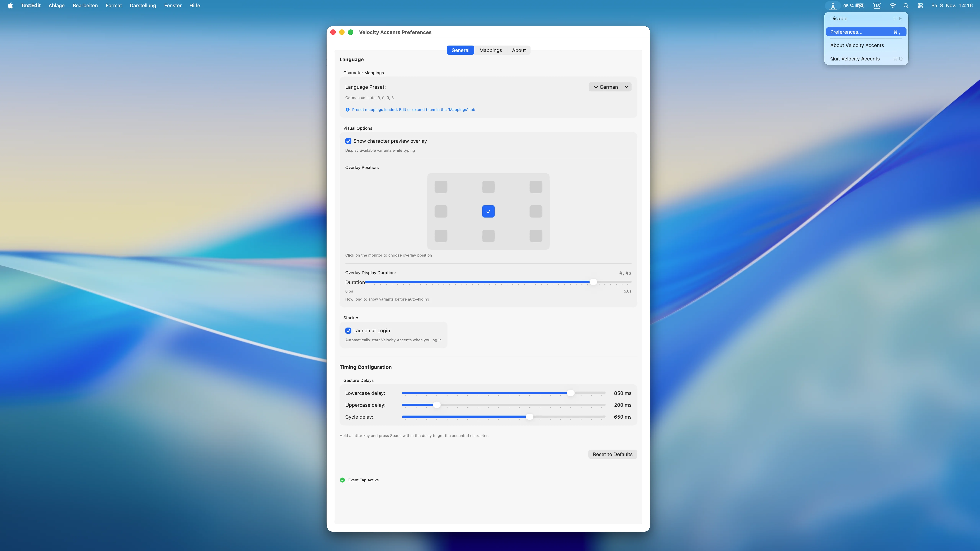The image size is (980, 551).
Task: Open Spotlight search from menu bar
Action: 906,6
